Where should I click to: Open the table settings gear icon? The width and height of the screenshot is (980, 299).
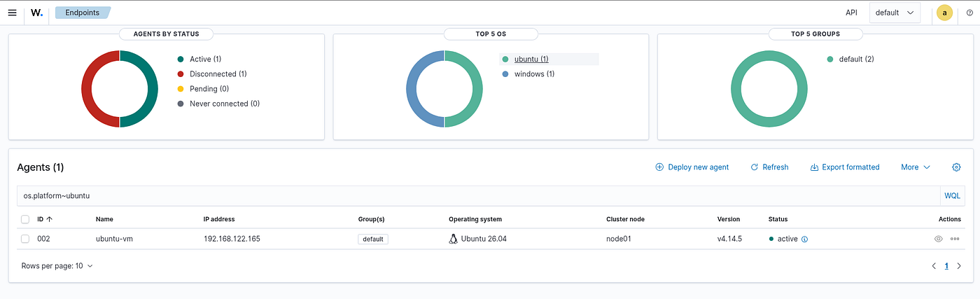tap(956, 167)
